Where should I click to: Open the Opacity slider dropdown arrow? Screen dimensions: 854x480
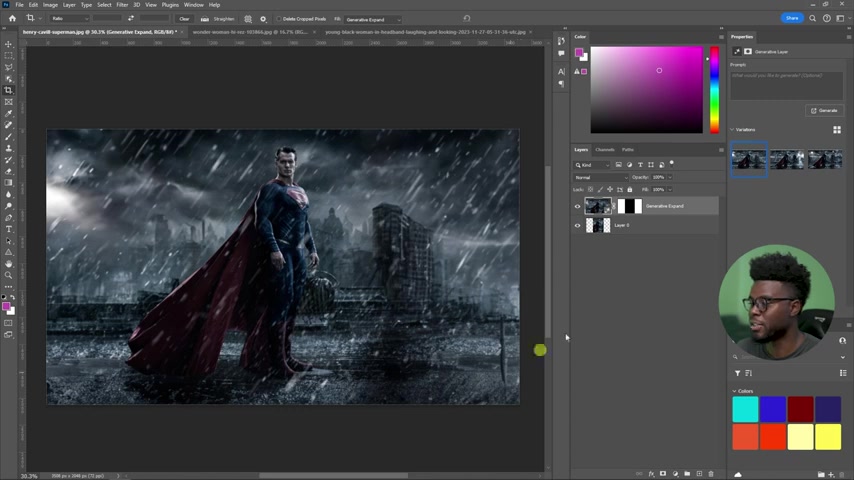(670, 177)
